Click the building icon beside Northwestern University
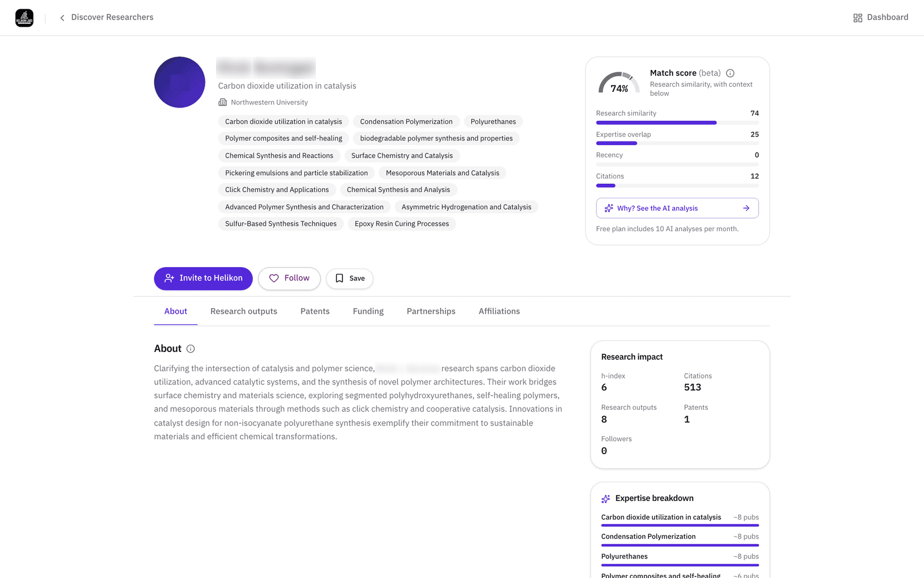 (x=222, y=102)
